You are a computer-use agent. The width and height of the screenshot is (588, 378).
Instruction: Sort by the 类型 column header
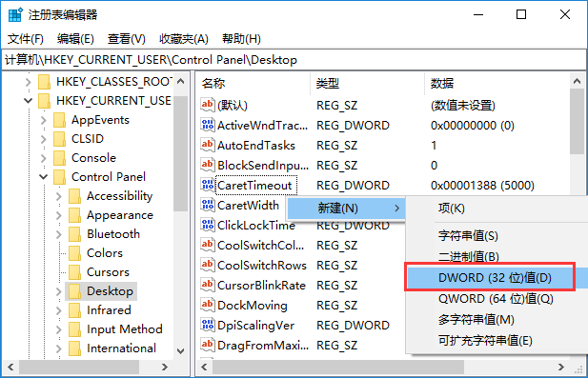point(368,83)
